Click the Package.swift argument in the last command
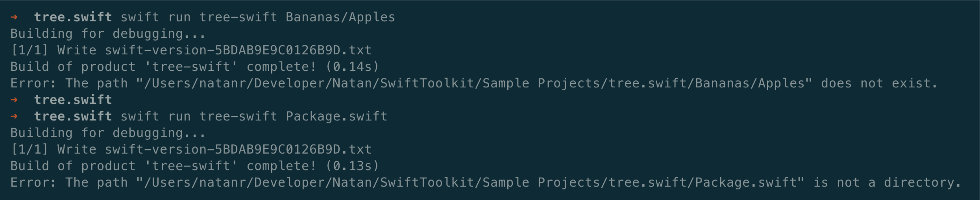Screen dimensions: 980x200 (336, 117)
